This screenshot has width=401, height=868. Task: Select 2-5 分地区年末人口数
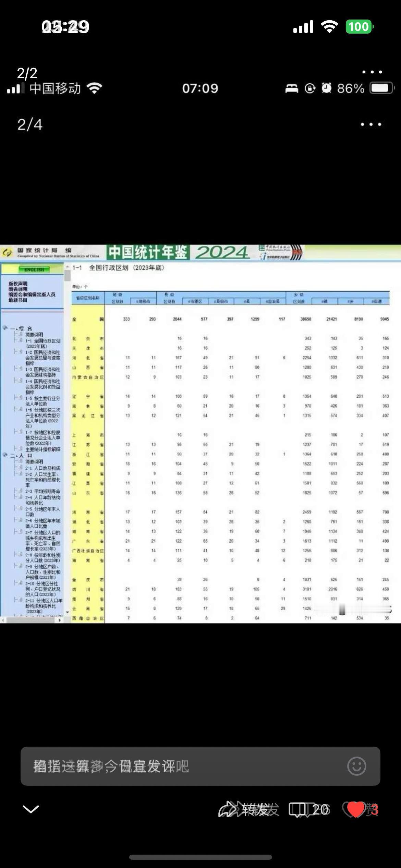click(43, 511)
